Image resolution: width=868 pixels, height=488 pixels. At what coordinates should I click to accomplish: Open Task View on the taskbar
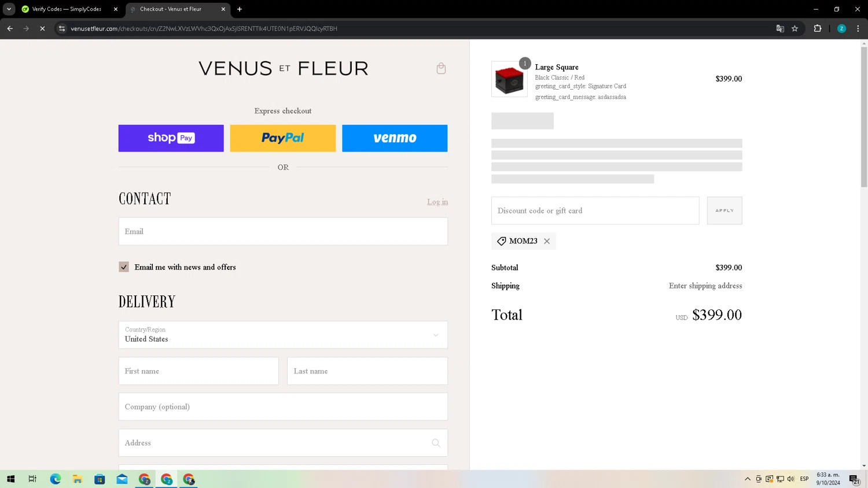(x=32, y=479)
